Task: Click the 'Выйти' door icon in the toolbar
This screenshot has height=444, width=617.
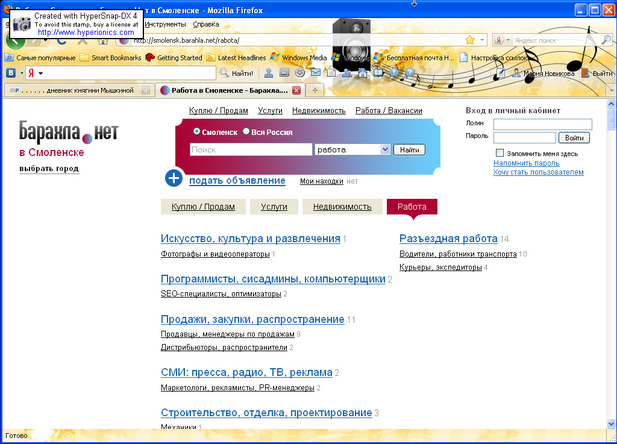Action: [585, 73]
